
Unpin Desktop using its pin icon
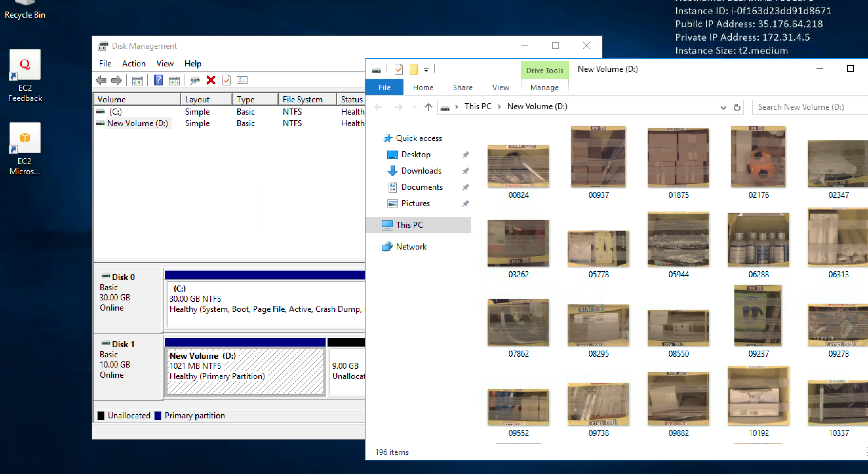coord(466,155)
